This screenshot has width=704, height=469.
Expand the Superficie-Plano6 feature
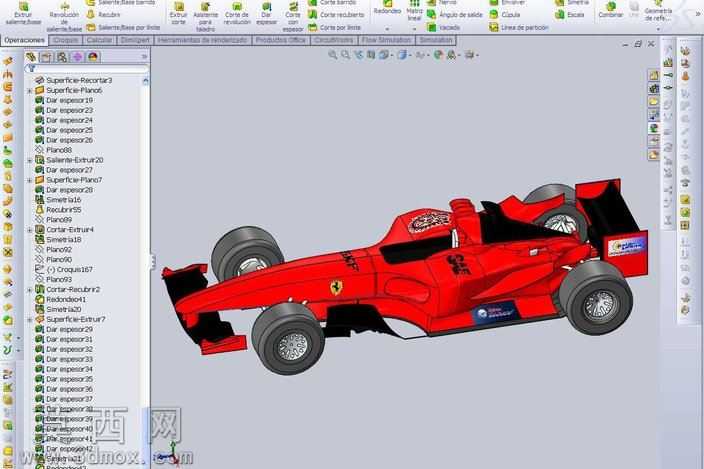[x=30, y=91]
